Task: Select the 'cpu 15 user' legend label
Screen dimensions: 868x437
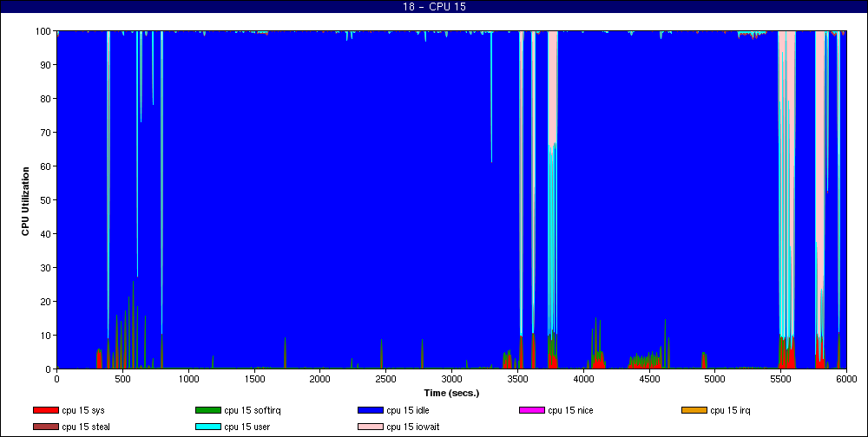Action: [247, 427]
